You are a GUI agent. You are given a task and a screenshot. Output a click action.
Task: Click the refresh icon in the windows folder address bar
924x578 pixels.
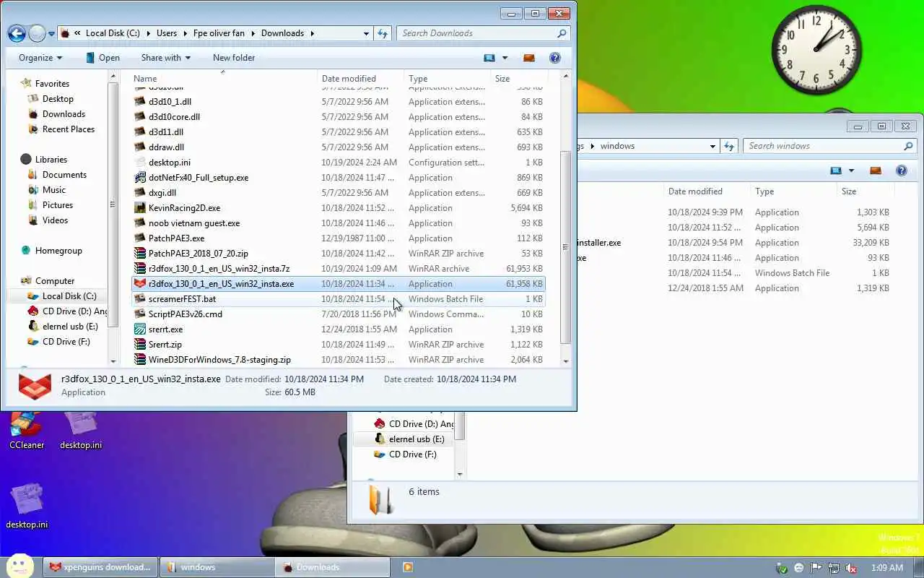[x=729, y=146]
